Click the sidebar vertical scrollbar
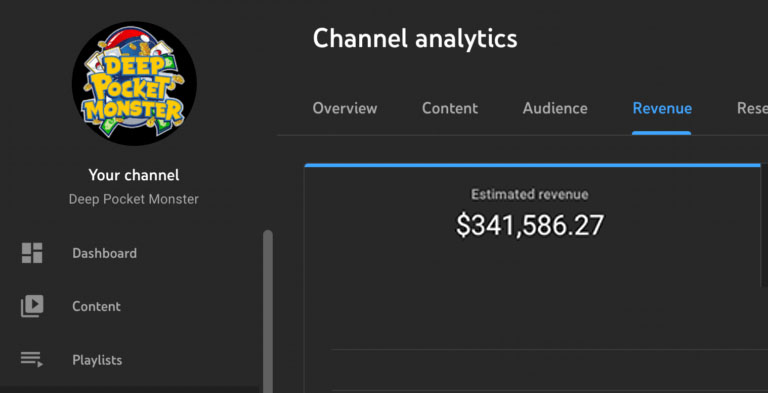 (268, 311)
